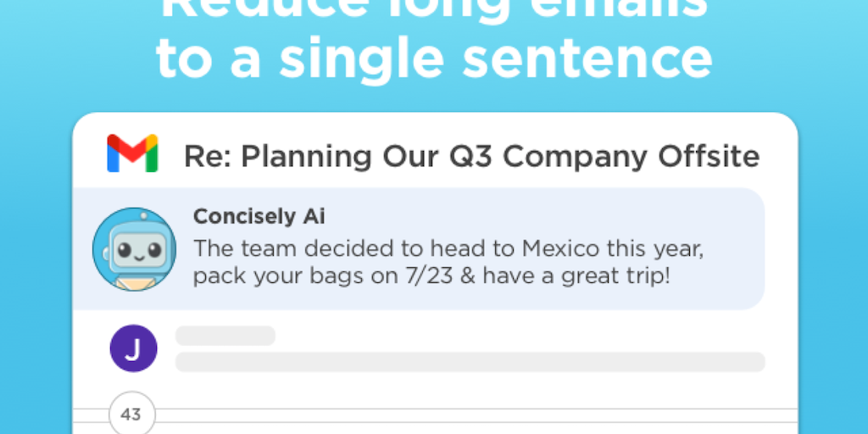The height and width of the screenshot is (434, 868).
Task: Click "Re:" prefix in the email subject
Action: coord(206,156)
